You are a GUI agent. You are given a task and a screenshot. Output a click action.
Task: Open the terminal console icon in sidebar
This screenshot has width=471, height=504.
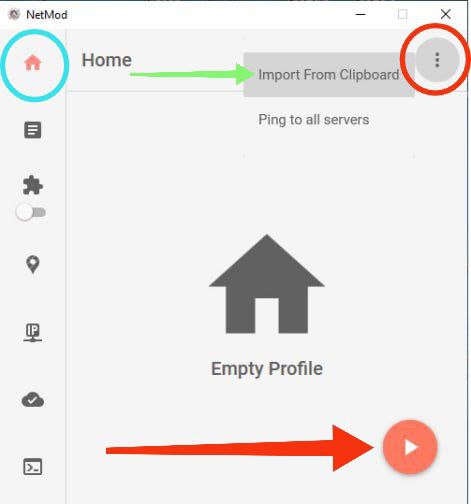33,467
